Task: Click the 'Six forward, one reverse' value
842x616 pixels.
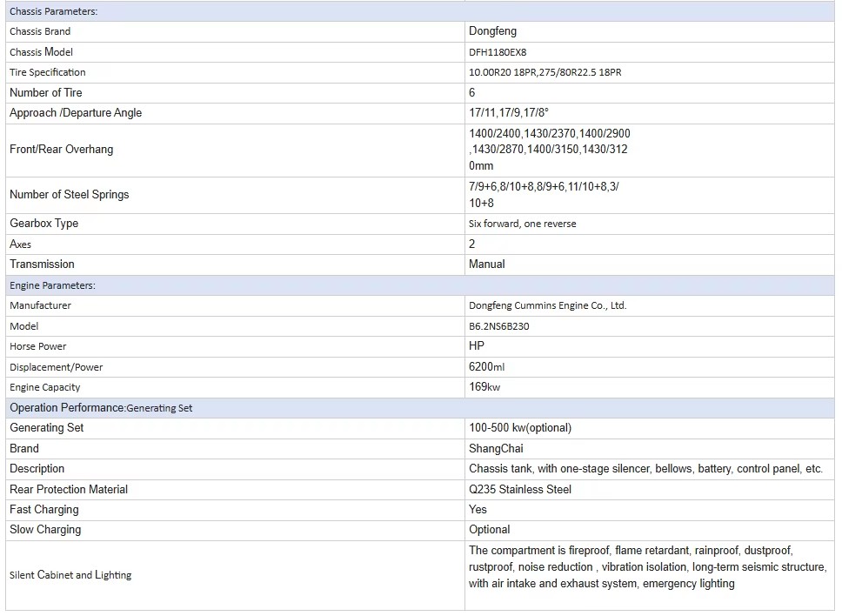Action: coord(523,224)
